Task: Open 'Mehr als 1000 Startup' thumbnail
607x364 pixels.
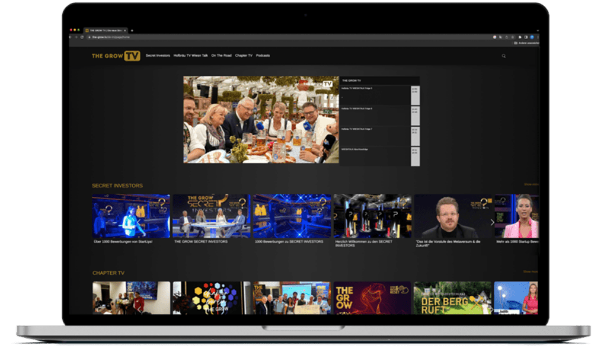Action: click(x=516, y=216)
